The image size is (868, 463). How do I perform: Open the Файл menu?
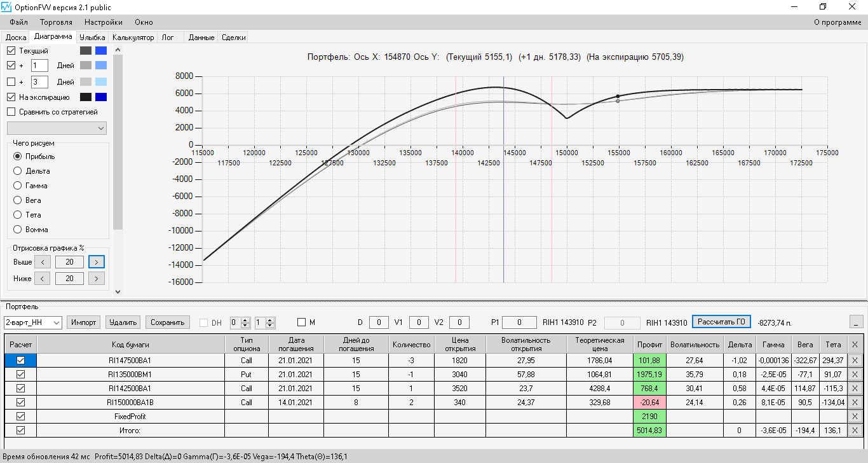19,22
